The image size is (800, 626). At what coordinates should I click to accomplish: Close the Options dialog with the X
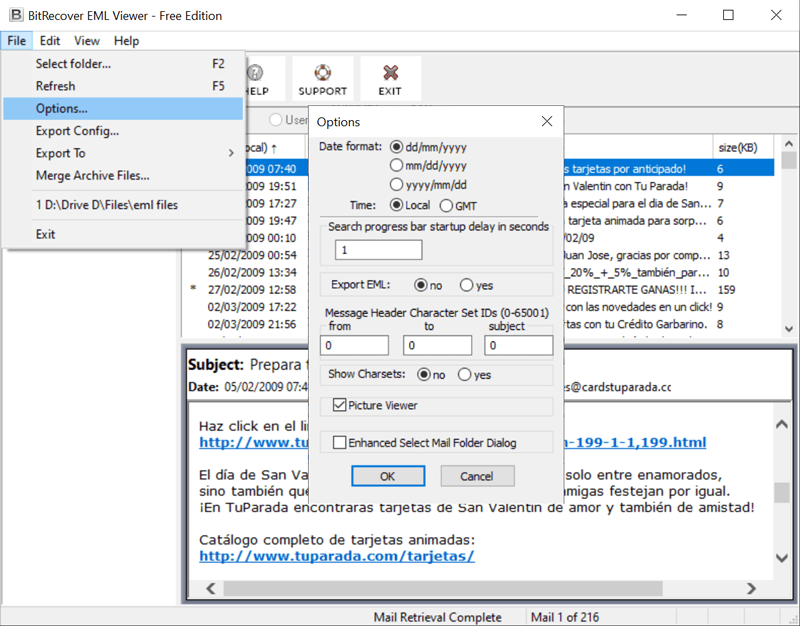(547, 121)
